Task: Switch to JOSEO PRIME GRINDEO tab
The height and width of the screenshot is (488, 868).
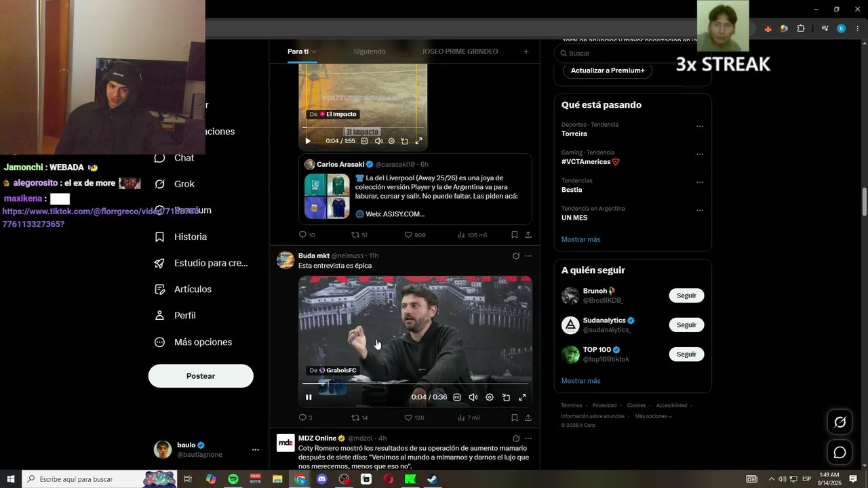Action: coord(460,52)
